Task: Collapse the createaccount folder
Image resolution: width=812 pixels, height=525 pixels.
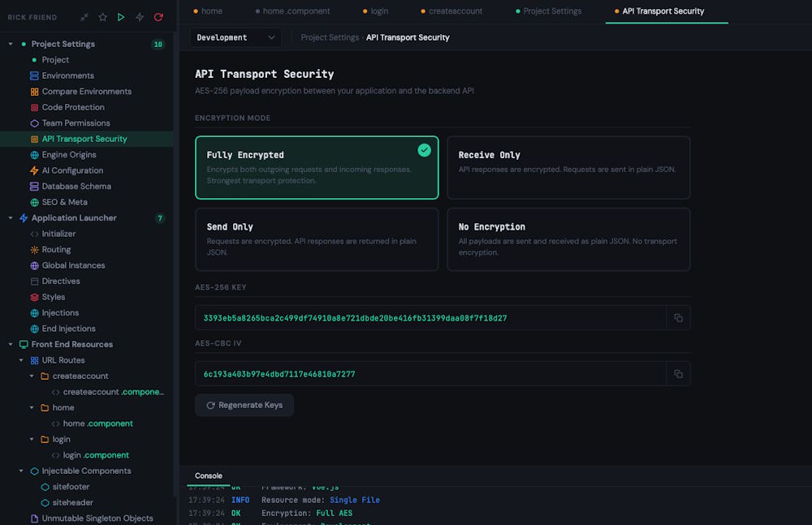Action: (x=32, y=376)
